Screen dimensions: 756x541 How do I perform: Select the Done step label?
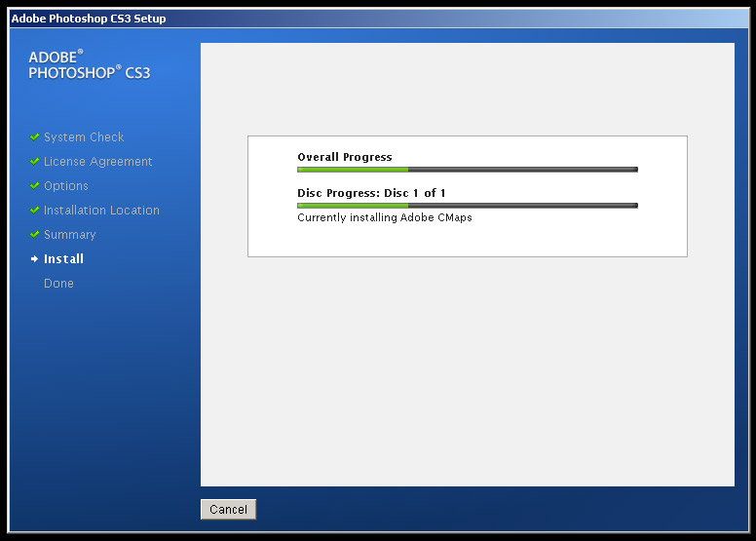point(58,284)
